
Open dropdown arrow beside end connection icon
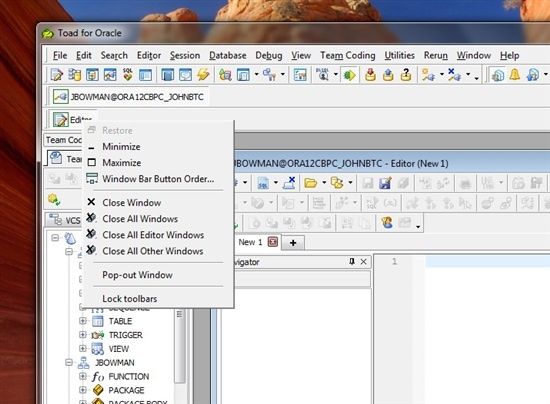(x=468, y=75)
